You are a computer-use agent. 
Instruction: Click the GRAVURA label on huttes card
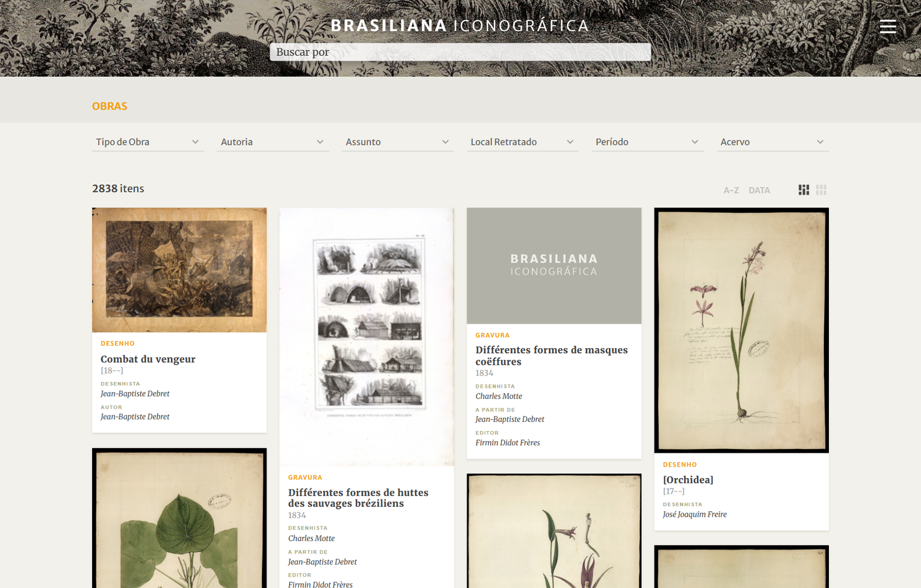pyautogui.click(x=305, y=478)
